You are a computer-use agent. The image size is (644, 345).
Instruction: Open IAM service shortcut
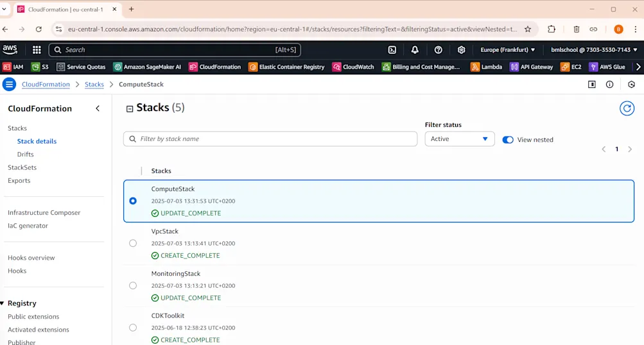tap(13, 67)
